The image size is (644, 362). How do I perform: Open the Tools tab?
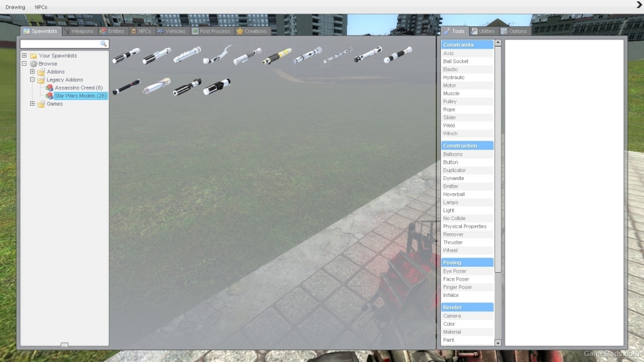pos(455,31)
